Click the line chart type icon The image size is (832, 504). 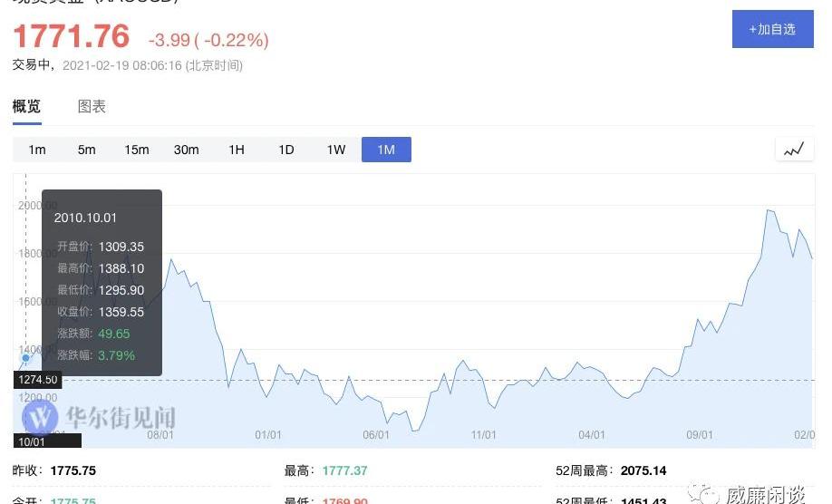(794, 150)
